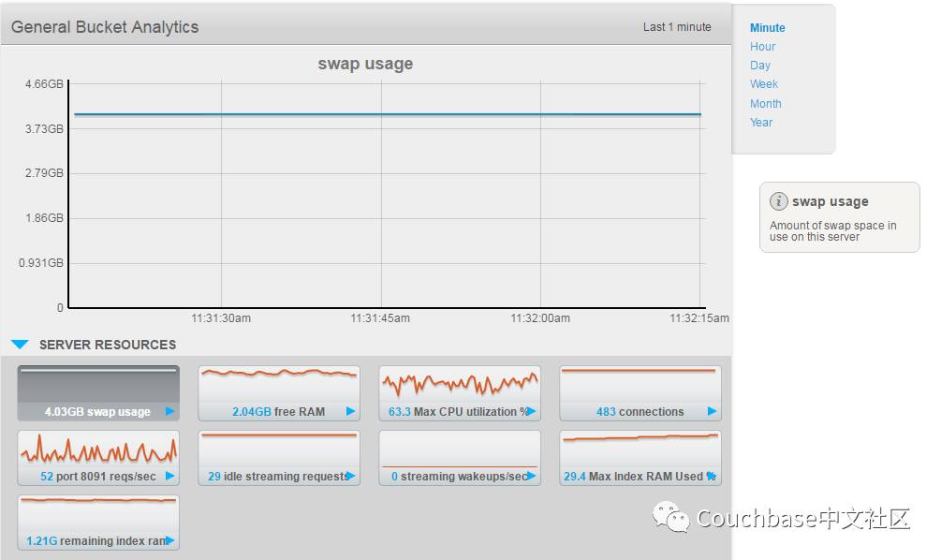
Task: Click the 11:32:00am axis label
Action: click(540, 318)
